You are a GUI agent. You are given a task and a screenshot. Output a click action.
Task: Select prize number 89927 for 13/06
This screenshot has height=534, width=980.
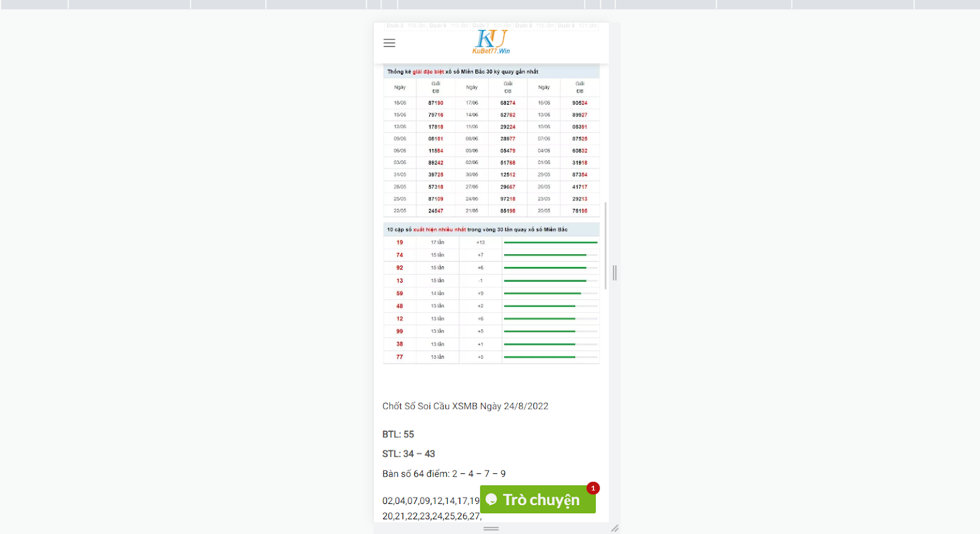(579, 115)
